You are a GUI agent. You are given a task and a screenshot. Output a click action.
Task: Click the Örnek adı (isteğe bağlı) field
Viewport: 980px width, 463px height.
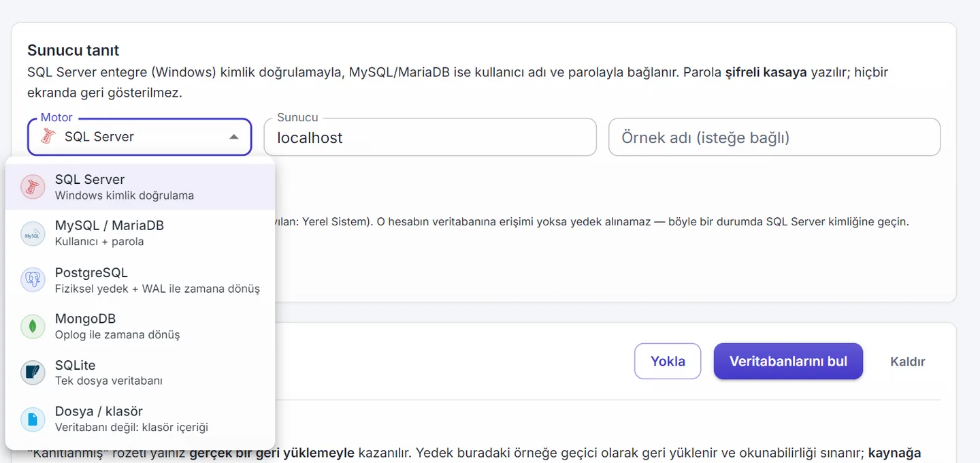[x=774, y=137]
